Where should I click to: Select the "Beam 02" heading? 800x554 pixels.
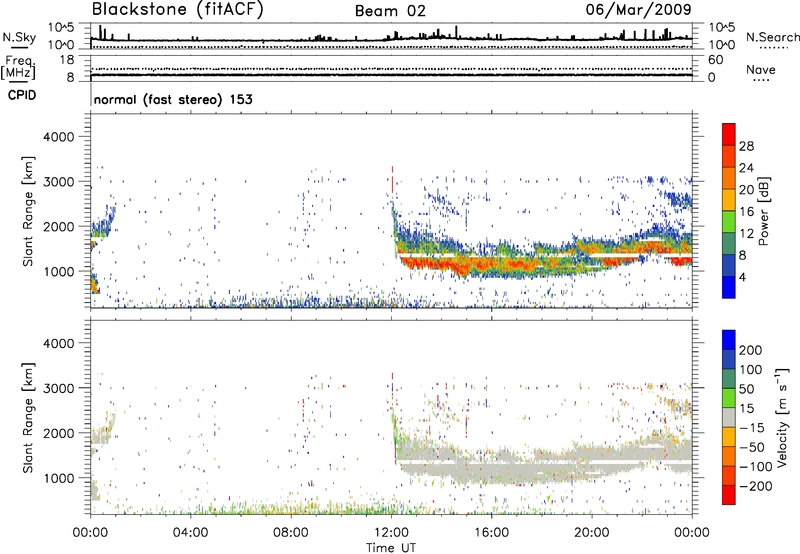point(390,11)
